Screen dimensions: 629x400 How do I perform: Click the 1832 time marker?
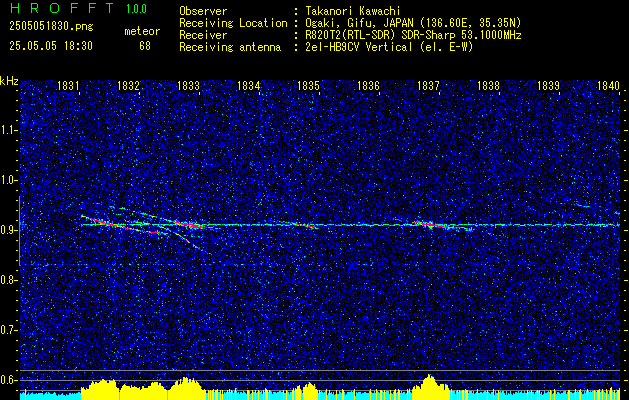[x=128, y=85]
